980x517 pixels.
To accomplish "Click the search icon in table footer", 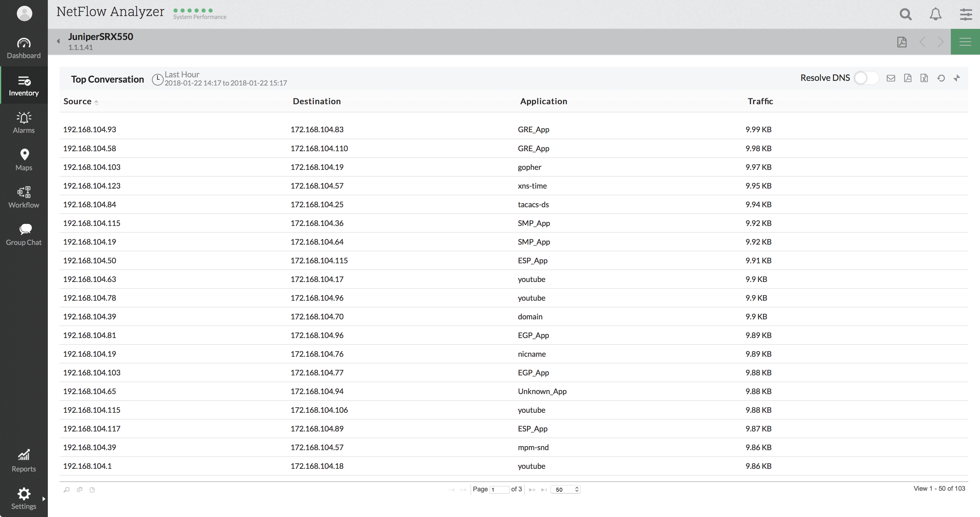I will click(66, 490).
